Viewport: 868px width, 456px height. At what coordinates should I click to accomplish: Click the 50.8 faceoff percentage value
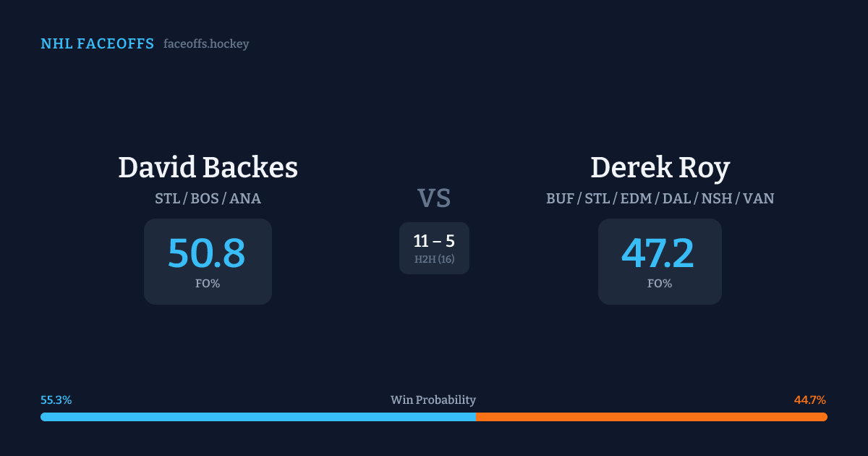click(207, 253)
